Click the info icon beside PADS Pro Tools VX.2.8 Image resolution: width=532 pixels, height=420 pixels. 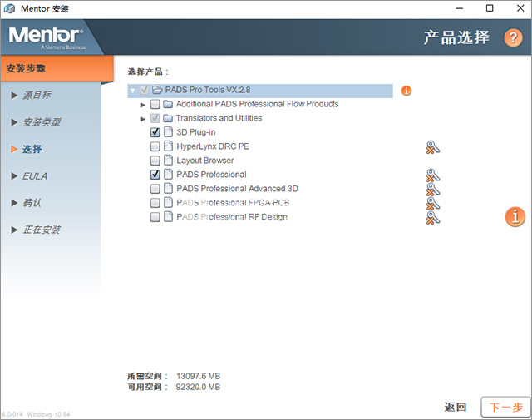tap(406, 91)
